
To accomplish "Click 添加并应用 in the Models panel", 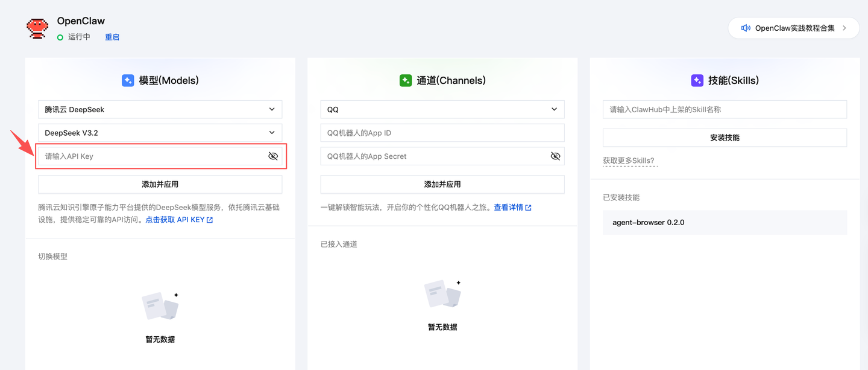I will (160, 184).
